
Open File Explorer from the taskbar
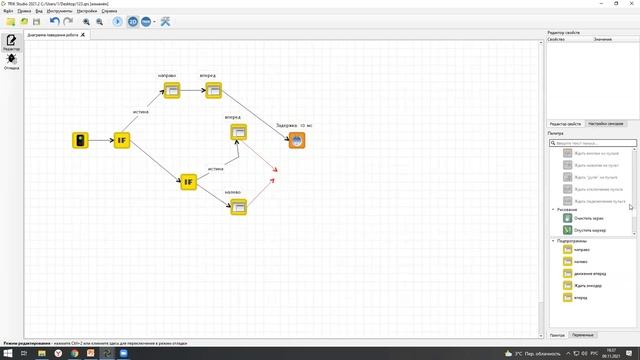[x=42, y=353]
